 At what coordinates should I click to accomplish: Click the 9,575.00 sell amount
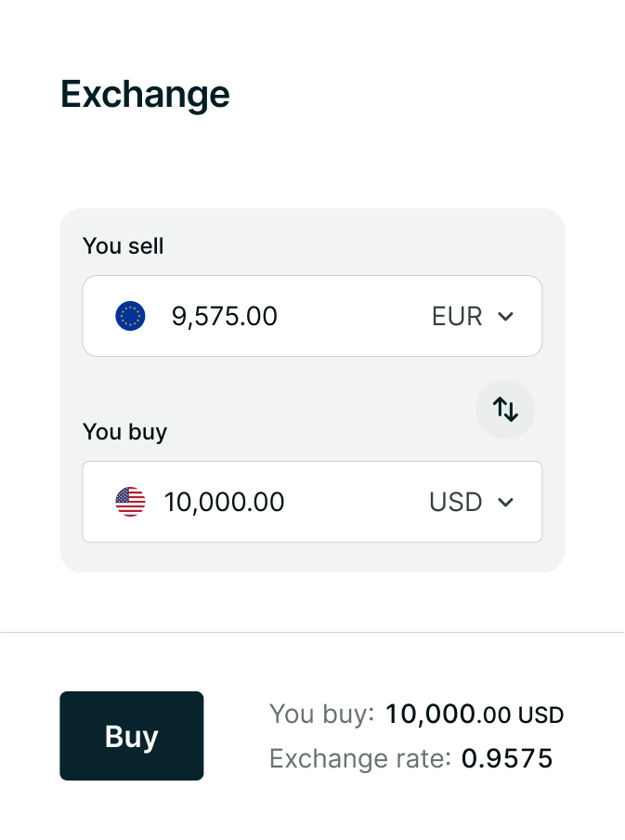click(x=225, y=317)
